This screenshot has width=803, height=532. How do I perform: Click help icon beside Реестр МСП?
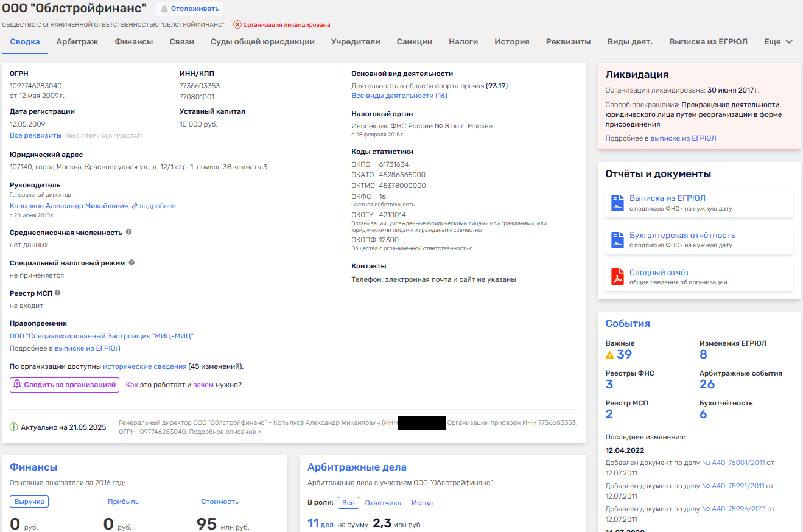pyautogui.click(x=58, y=293)
